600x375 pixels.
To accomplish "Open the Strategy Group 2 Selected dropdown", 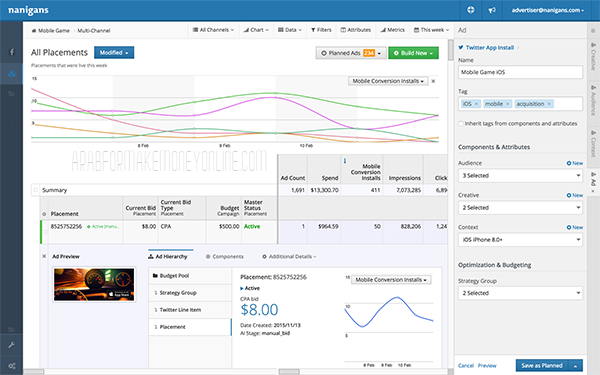I will (520, 293).
